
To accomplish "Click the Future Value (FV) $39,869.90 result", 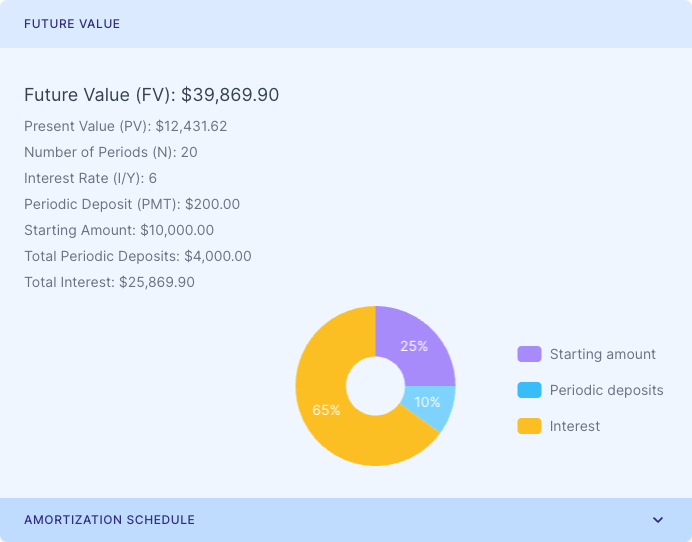I will coord(151,95).
